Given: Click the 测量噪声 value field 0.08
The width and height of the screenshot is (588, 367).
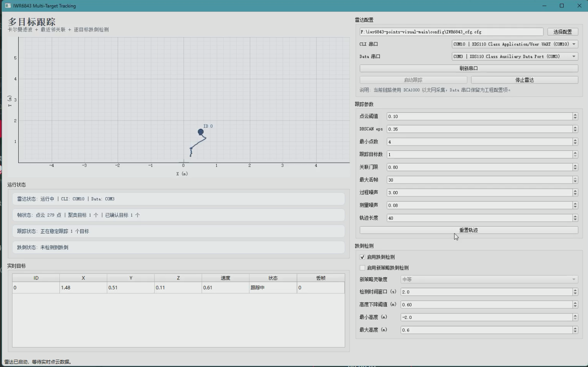Looking at the screenshot, I should pyautogui.click(x=479, y=205).
